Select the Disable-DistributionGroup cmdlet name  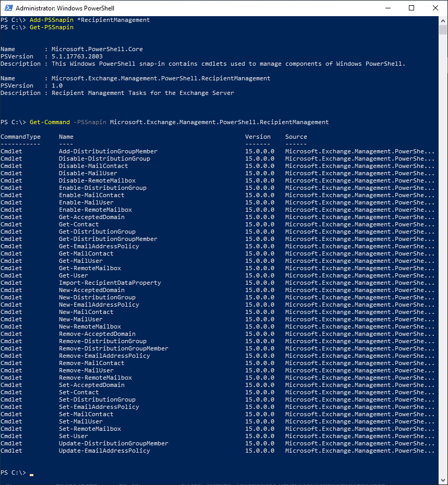[x=104, y=159]
